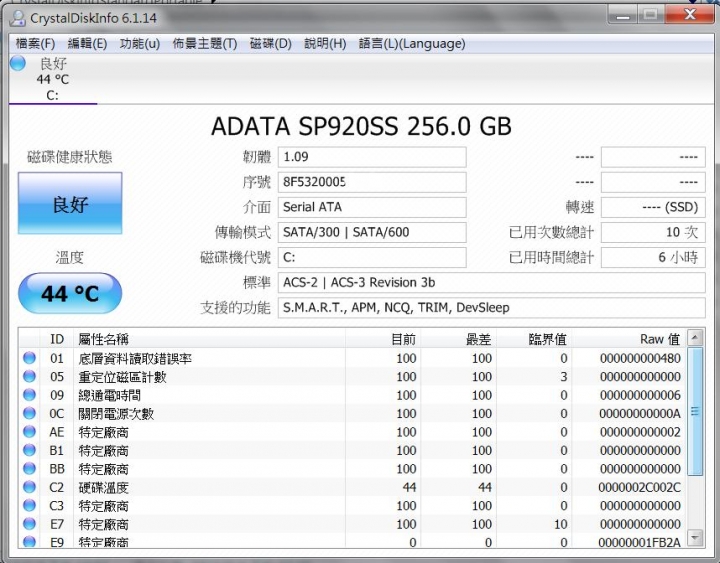Click the 屬性名稱 column header
This screenshot has width=720, height=563.
pos(209,339)
